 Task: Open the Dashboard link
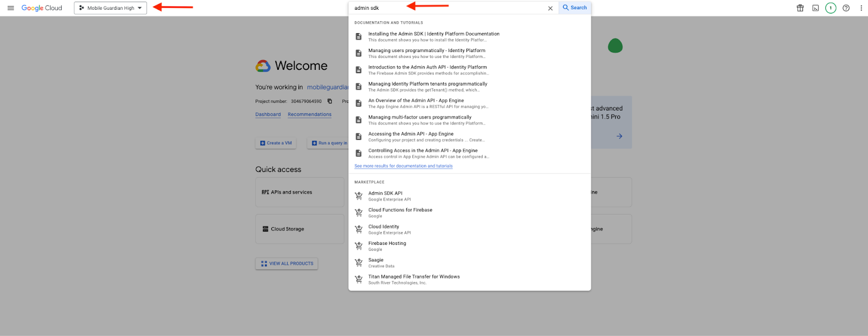point(268,115)
